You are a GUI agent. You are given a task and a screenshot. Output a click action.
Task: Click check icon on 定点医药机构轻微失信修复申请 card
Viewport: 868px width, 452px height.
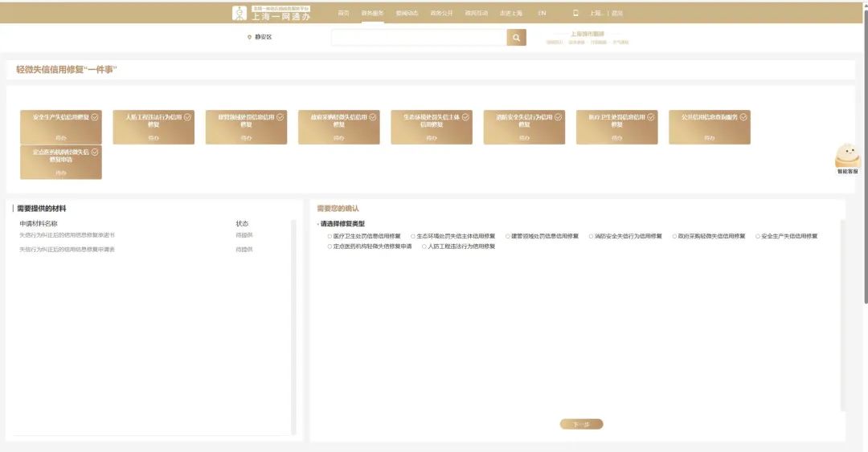click(95, 152)
